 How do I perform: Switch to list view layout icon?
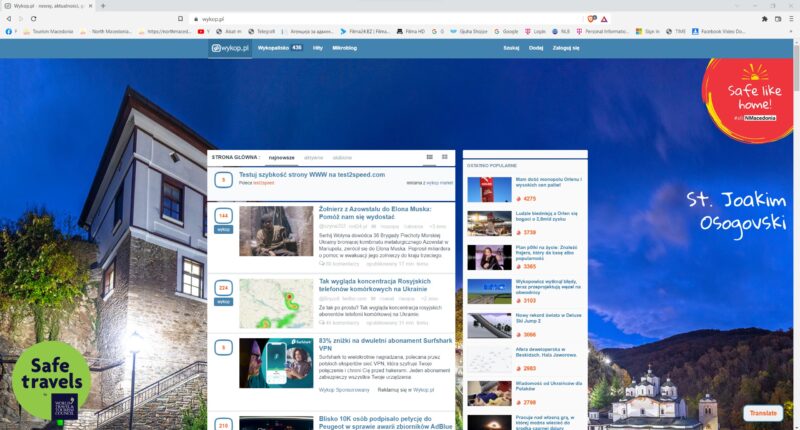tap(430, 157)
